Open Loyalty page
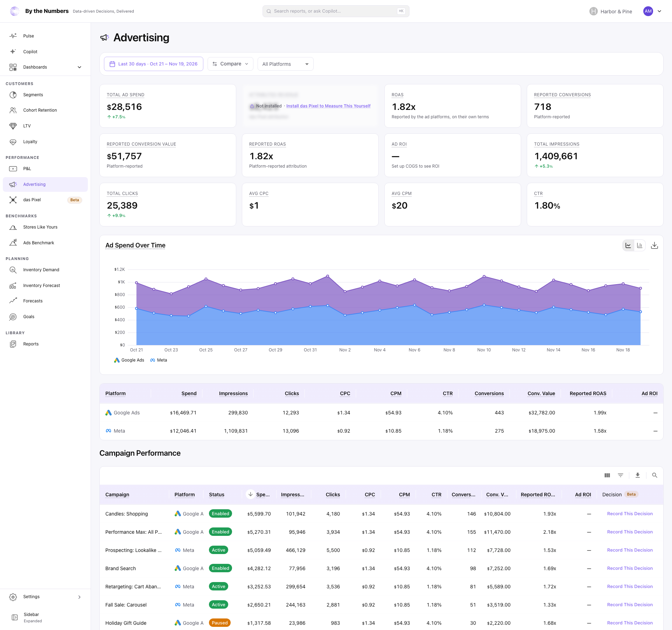Screen dimensions: 672x630 [x=45, y=142]
